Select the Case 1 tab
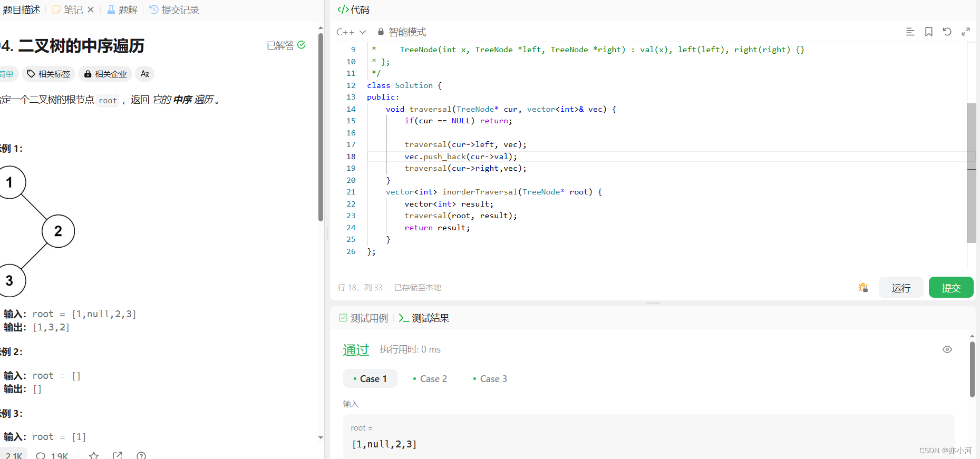Screen dimensions: 980x459 click(x=370, y=379)
